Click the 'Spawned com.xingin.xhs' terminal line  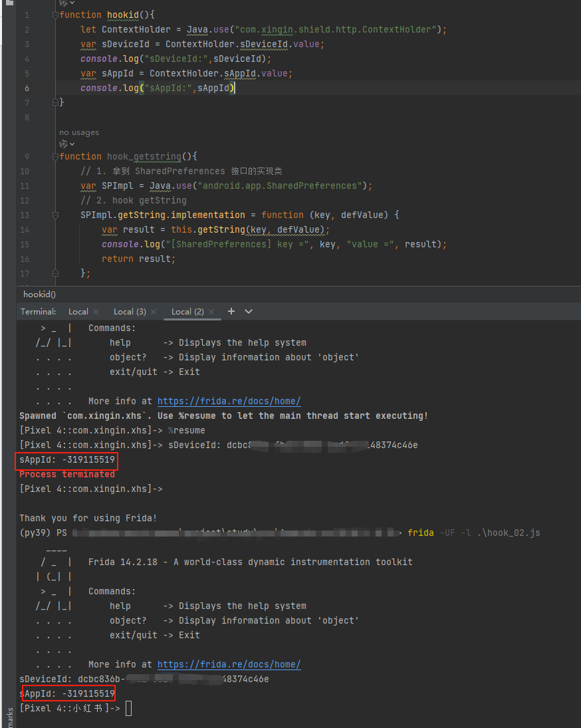[223, 416]
